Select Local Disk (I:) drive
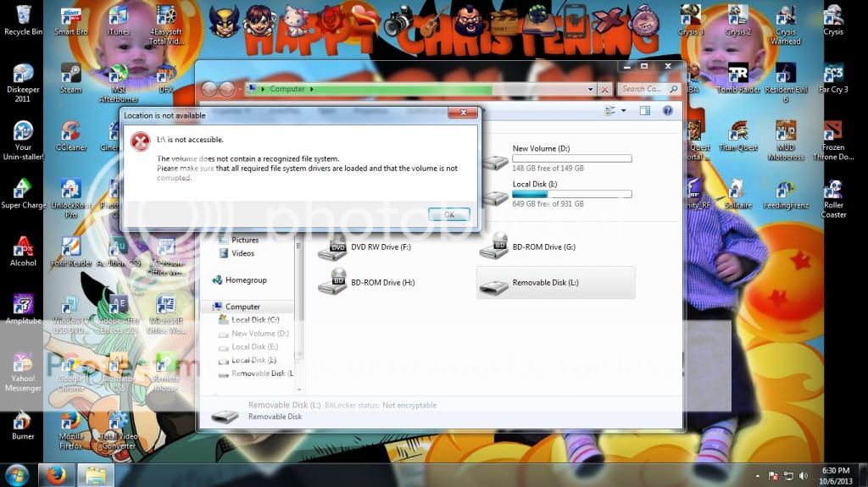Image resolution: width=868 pixels, height=487 pixels. pos(556,194)
